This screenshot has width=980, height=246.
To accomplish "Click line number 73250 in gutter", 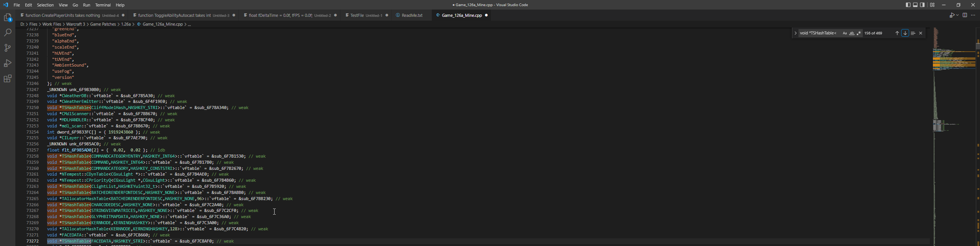I will click(32, 108).
